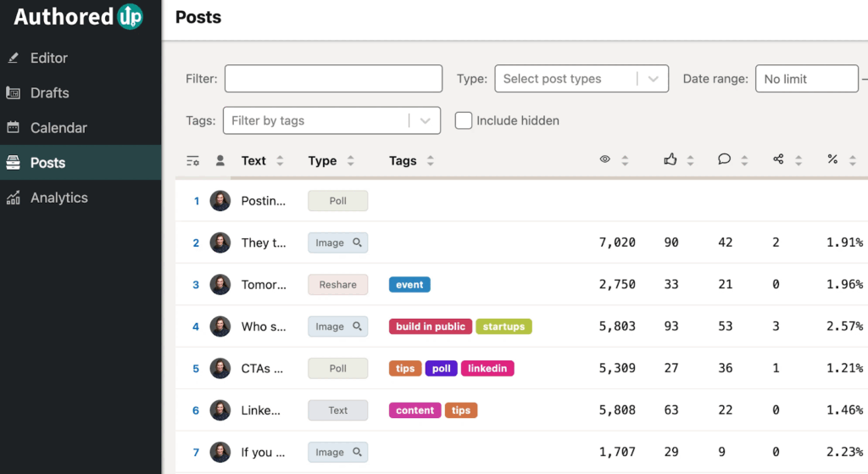Click the shares column icon
The image size is (868, 474).
coord(779,159)
